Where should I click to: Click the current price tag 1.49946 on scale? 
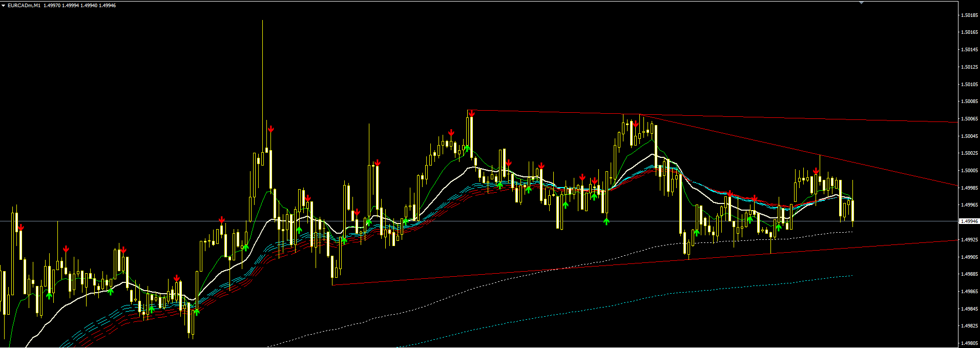[969, 221]
